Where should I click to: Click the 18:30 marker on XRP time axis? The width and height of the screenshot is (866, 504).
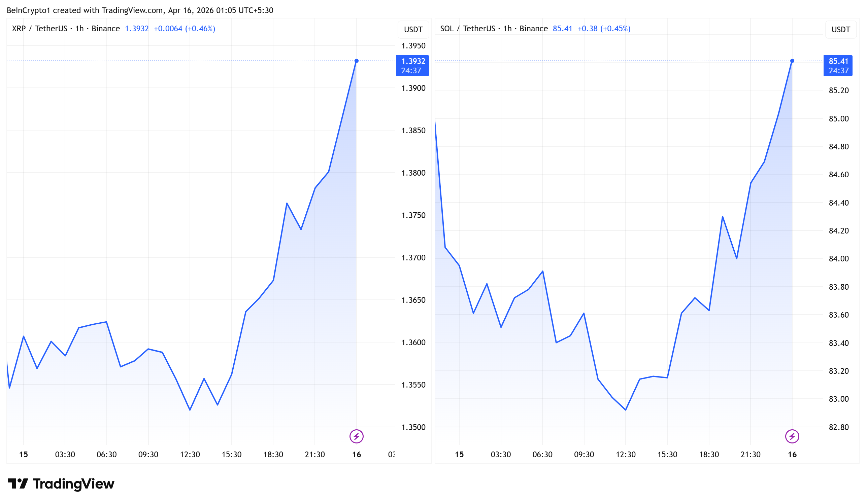tap(273, 455)
